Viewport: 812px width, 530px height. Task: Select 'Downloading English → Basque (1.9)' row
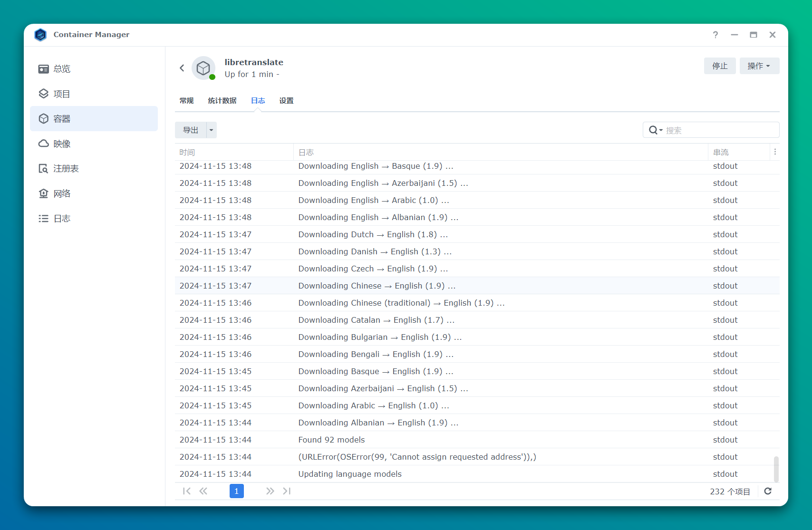(x=477, y=167)
